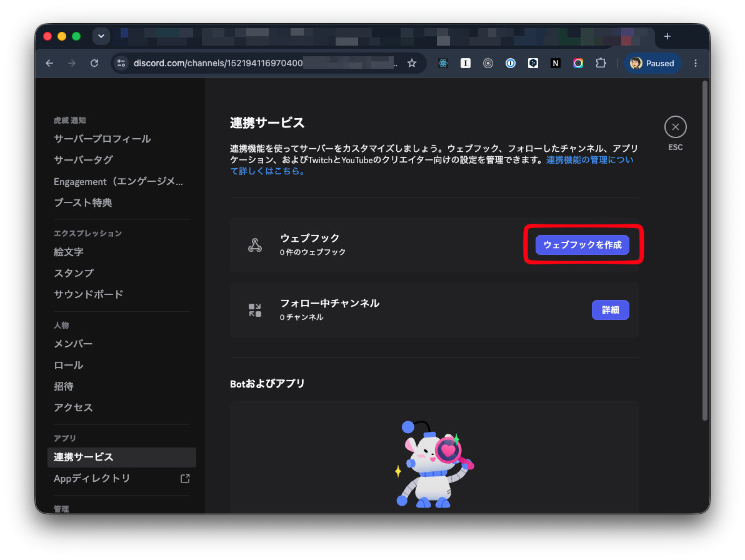This screenshot has width=745, height=560.
Task: Open サウンドボード settings
Action: (x=88, y=294)
